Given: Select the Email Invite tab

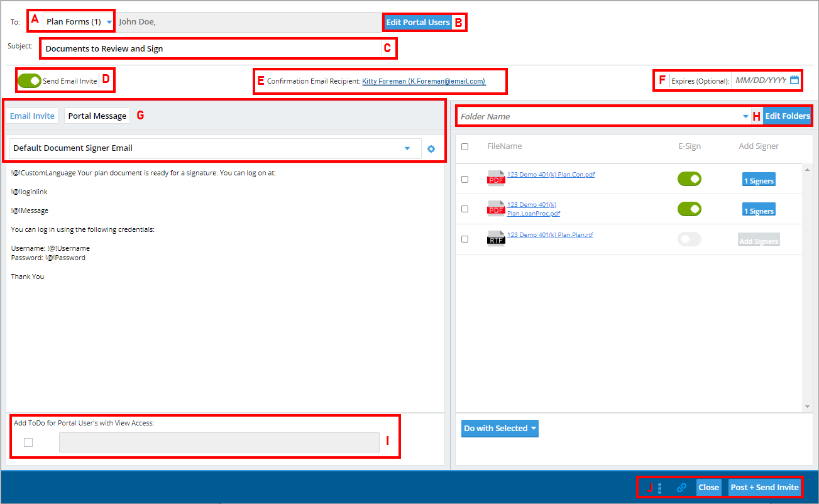Looking at the screenshot, I should (x=33, y=116).
